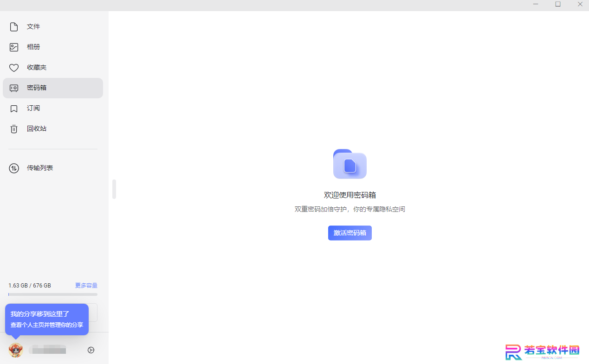The height and width of the screenshot is (364, 589).
Task: Open the 回收站 recycle bin
Action: point(53,129)
